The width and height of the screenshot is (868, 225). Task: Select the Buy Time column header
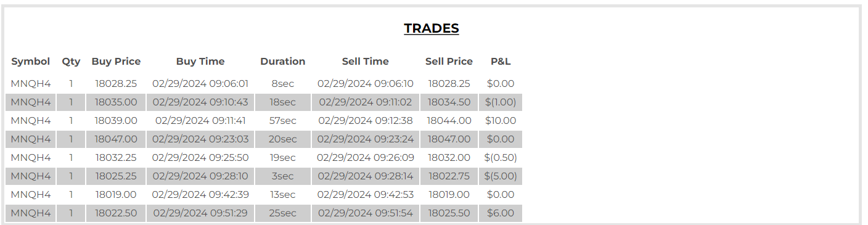(x=200, y=62)
